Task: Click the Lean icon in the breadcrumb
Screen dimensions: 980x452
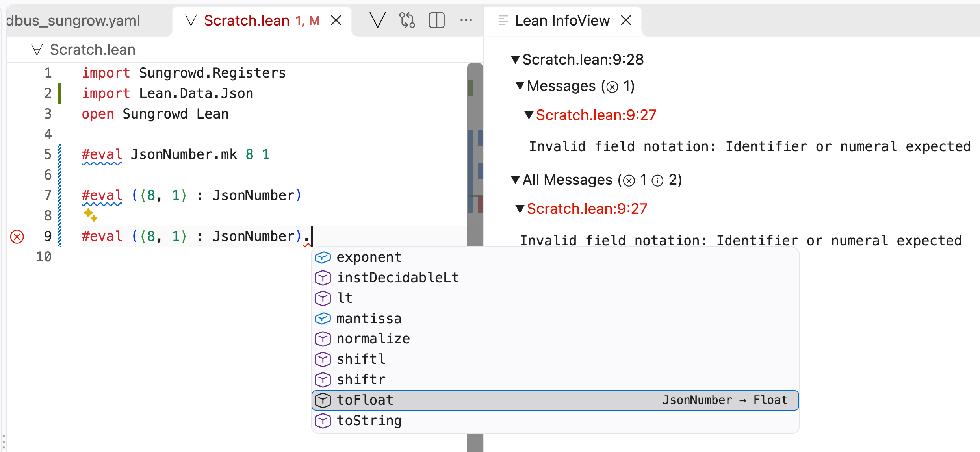Action: [x=37, y=50]
